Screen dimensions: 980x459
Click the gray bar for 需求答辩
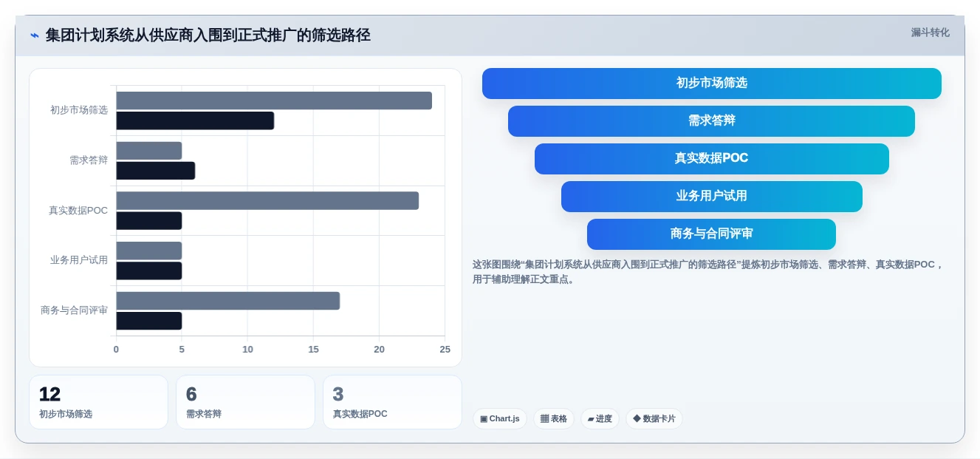(148, 151)
